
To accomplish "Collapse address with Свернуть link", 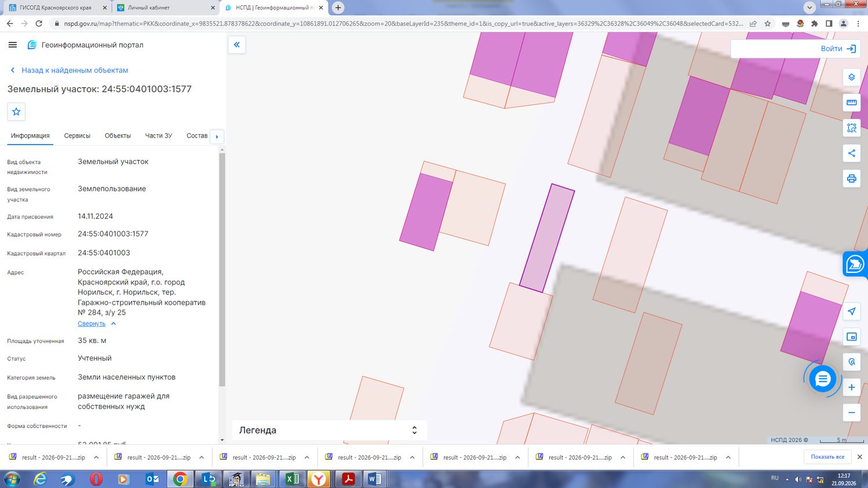I will coord(91,324).
